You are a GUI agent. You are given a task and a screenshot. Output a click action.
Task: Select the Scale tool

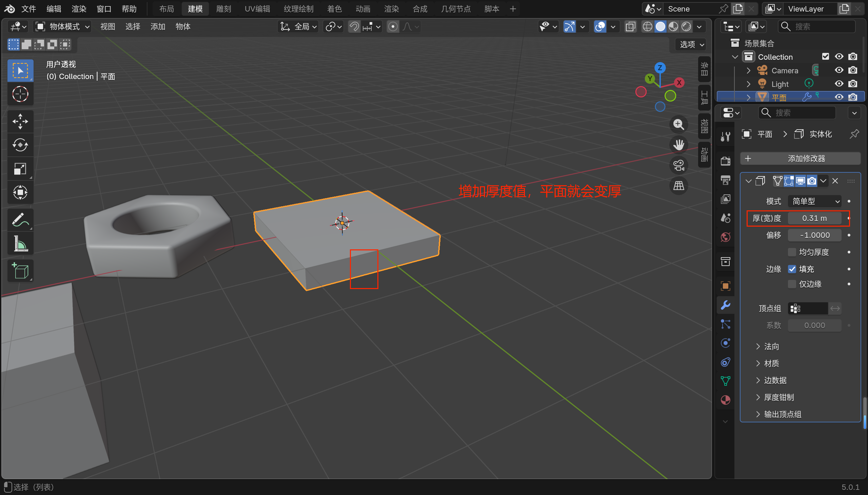click(20, 169)
